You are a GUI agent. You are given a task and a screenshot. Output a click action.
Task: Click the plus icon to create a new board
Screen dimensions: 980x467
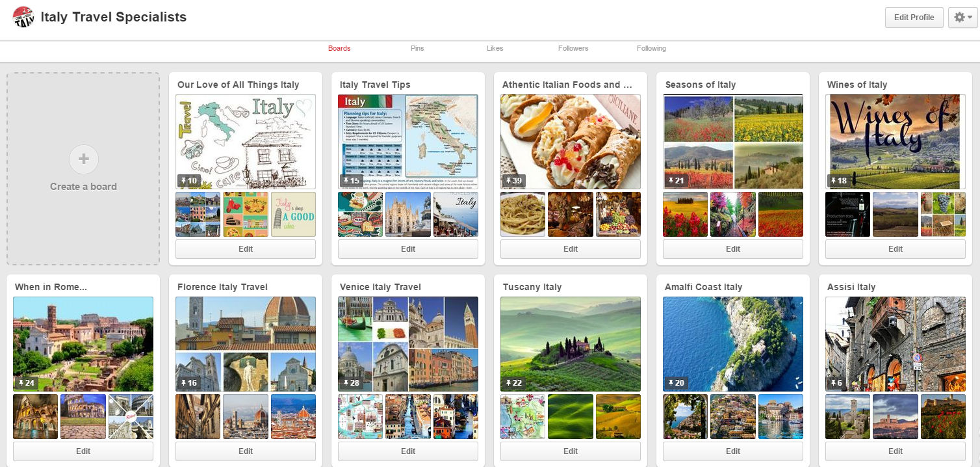83,158
